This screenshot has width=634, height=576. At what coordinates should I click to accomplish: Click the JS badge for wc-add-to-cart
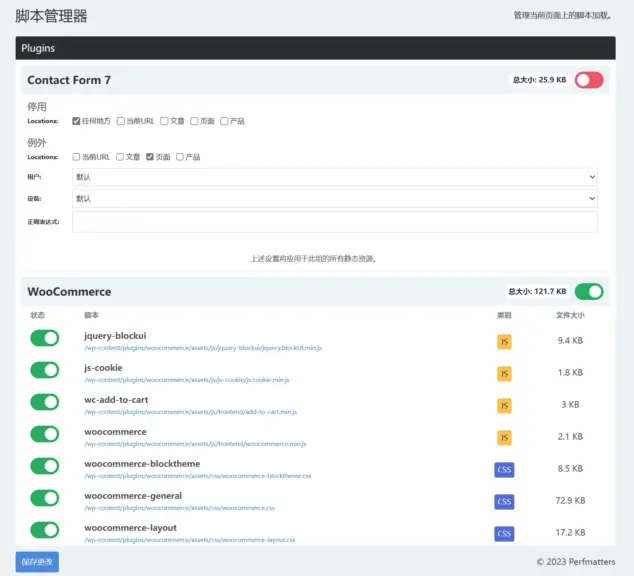(x=504, y=405)
